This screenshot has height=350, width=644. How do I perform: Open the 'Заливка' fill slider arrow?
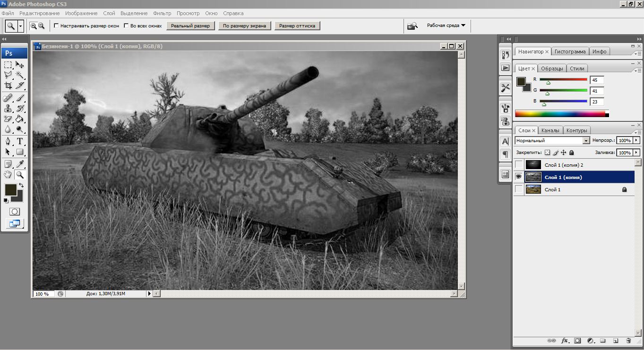click(636, 153)
